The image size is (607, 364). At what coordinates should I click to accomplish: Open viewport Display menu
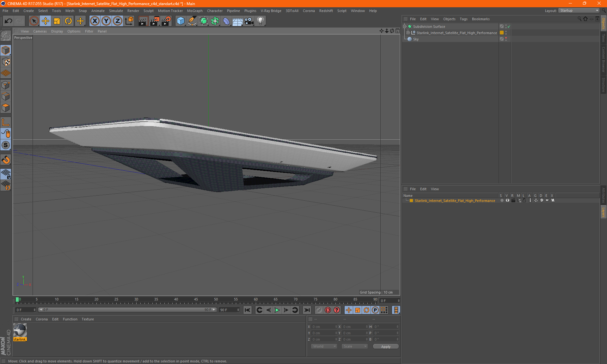coord(57,31)
